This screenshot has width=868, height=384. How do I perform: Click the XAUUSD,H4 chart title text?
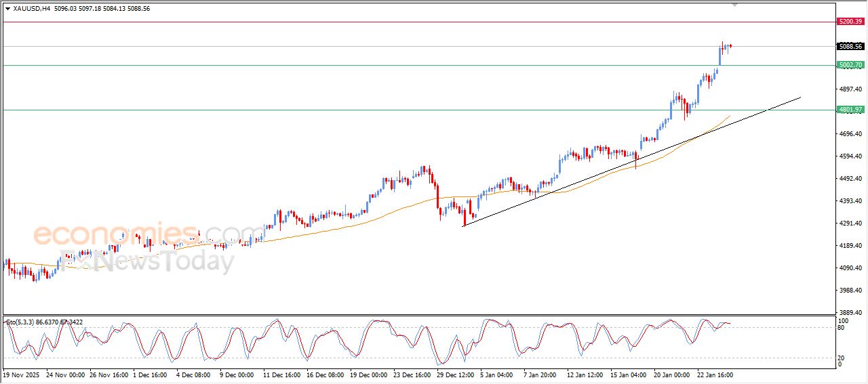(31, 9)
